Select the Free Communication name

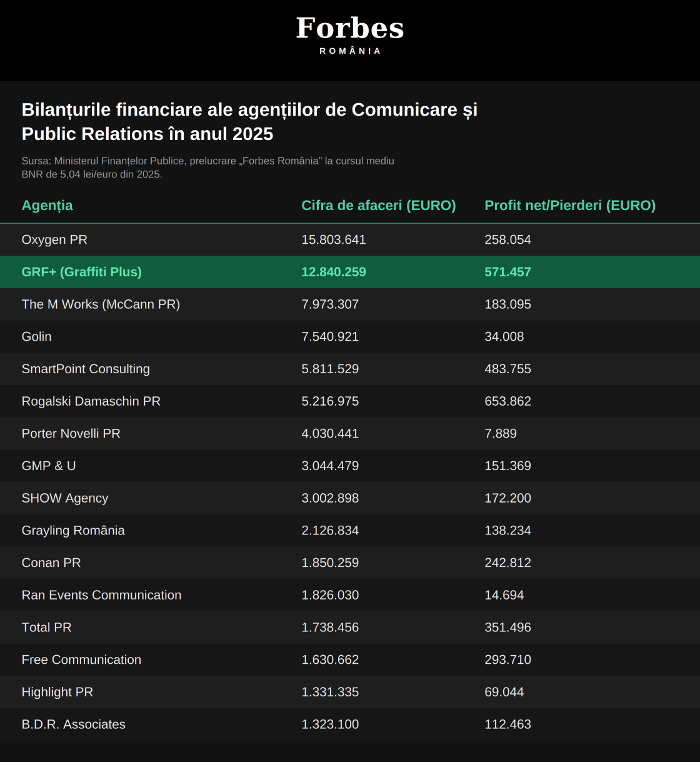tap(81, 659)
